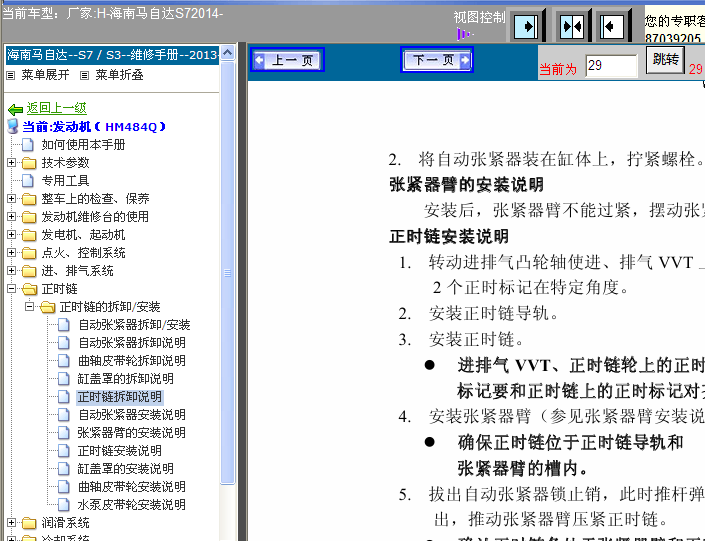Open 自动张紧器安装说明 page

[131, 415]
